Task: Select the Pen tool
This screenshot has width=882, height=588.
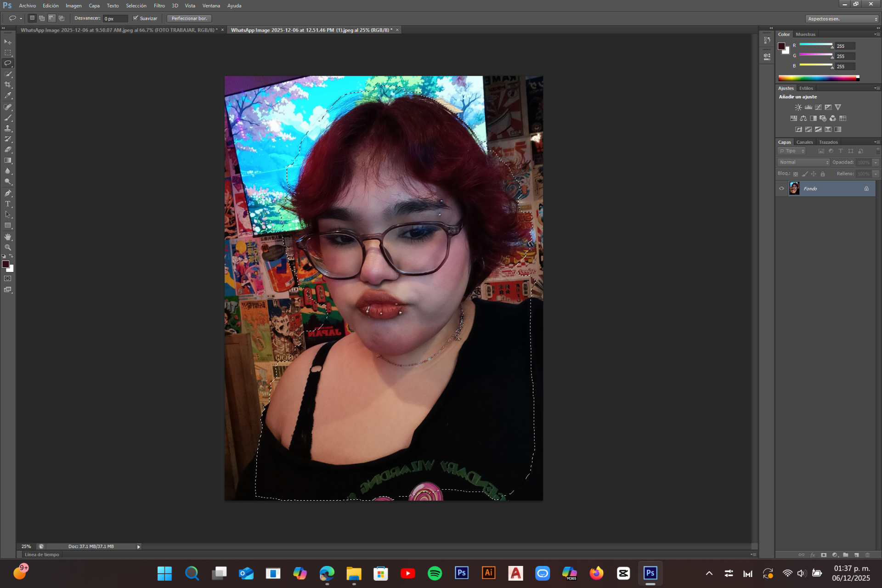Action: pyautogui.click(x=8, y=193)
